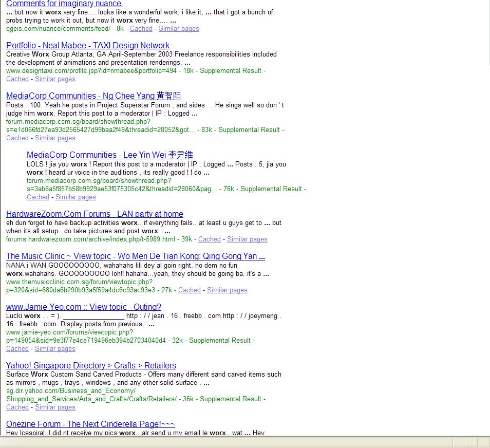Click the qgeis.com/nuance/comments/feed/ URL text

58,28
